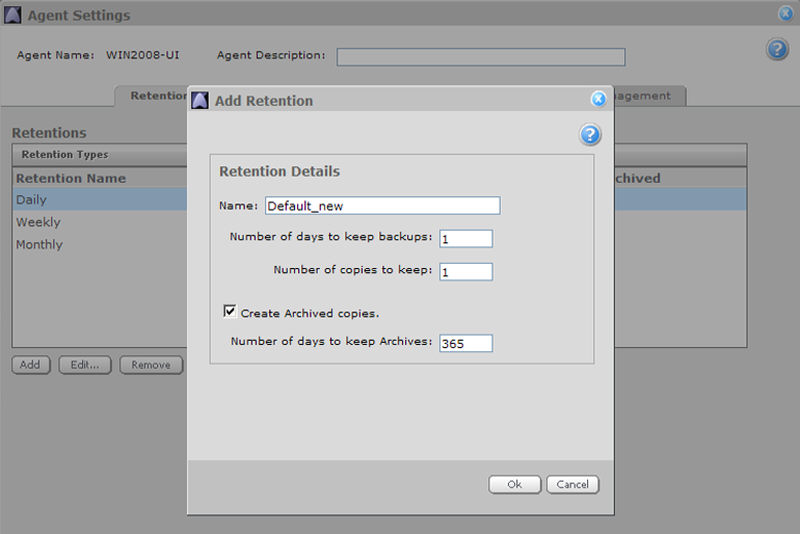This screenshot has width=800, height=534.
Task: Open help for Agent Settings
Action: click(777, 50)
